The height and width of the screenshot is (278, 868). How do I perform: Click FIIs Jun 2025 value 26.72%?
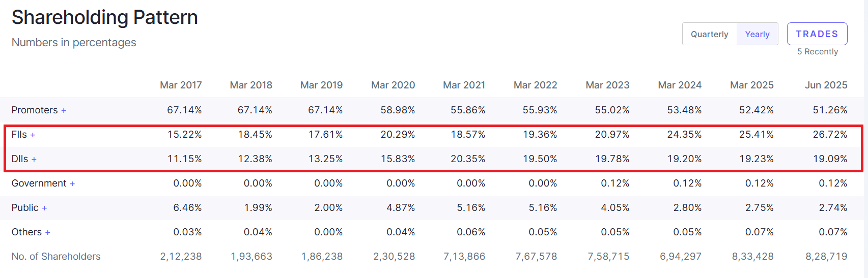point(830,135)
